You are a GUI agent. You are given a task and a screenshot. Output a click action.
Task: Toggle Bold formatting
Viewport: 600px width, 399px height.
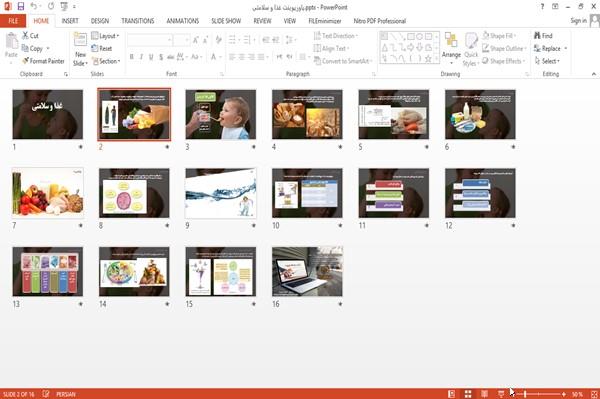(132, 57)
